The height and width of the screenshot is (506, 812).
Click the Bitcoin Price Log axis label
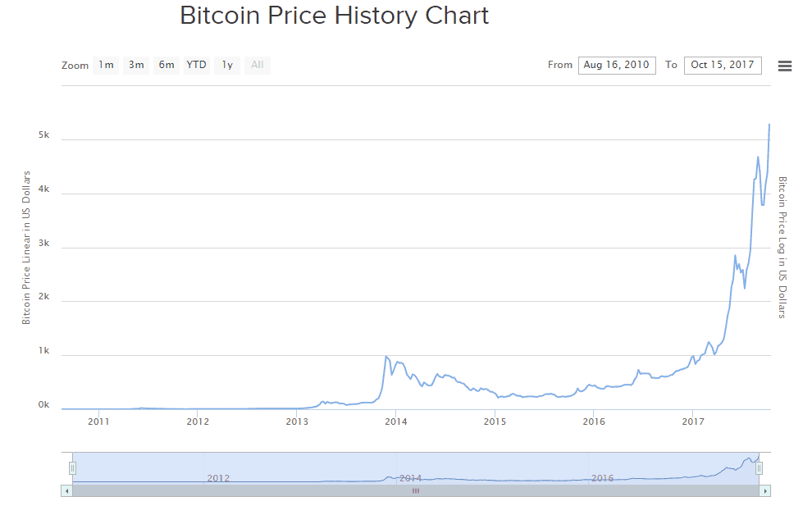(x=782, y=248)
